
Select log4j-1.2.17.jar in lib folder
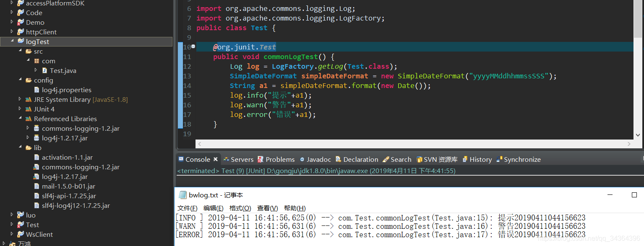coord(65,176)
